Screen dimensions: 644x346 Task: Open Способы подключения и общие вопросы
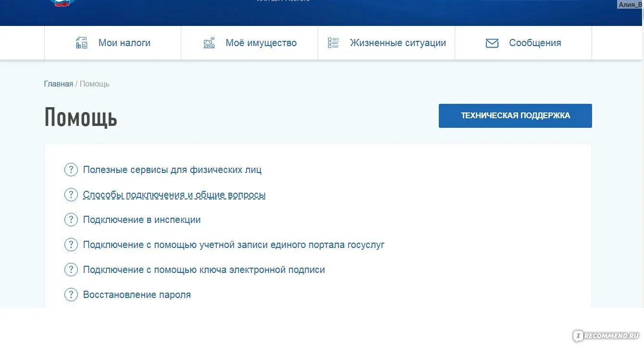tap(174, 195)
